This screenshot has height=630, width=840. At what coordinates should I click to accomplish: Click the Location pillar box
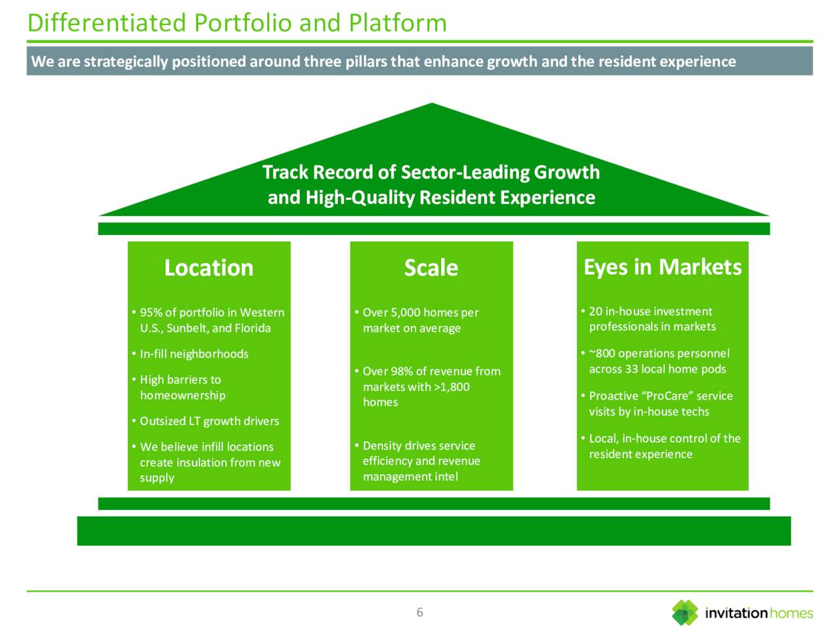[209, 364]
